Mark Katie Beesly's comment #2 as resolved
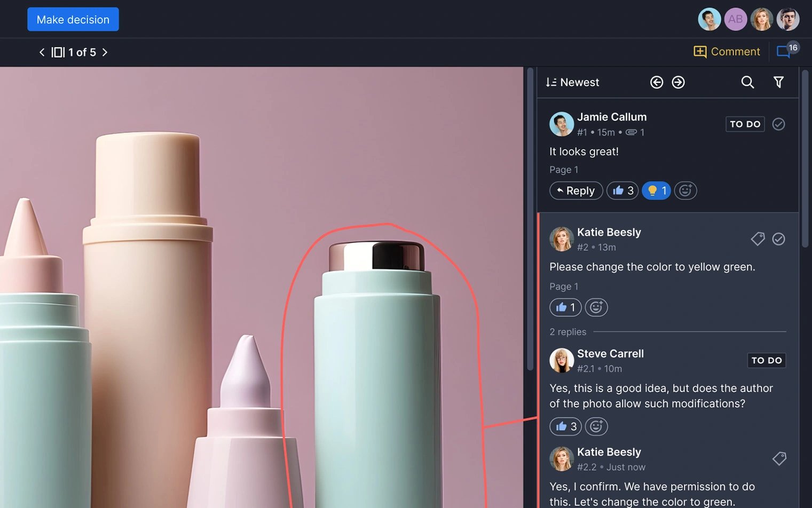812x508 pixels. (778, 239)
